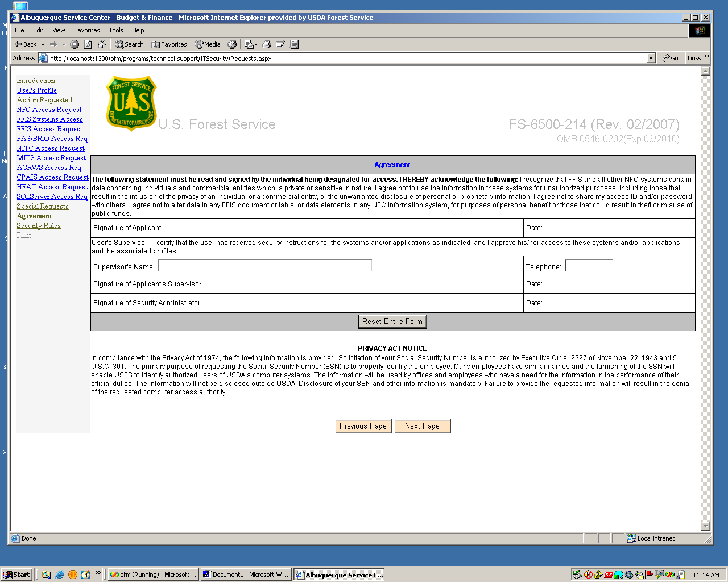This screenshot has width=728, height=582.
Task: Open the Favorites toolbar button
Action: coord(169,44)
